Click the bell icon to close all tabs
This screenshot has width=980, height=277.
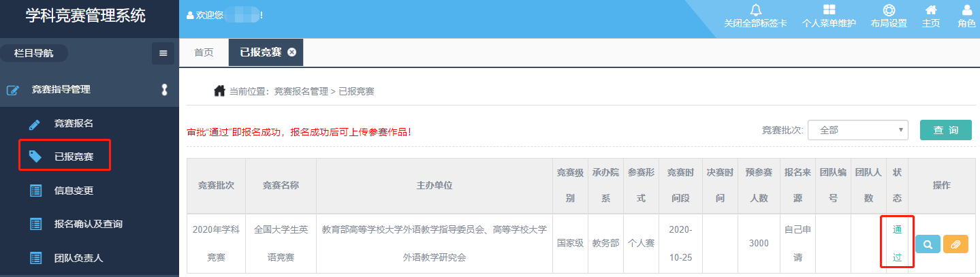point(755,10)
